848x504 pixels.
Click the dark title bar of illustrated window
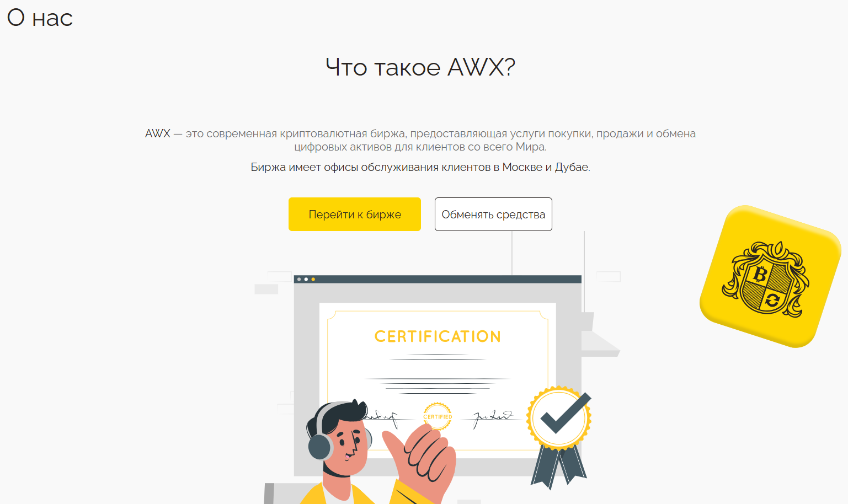click(438, 279)
